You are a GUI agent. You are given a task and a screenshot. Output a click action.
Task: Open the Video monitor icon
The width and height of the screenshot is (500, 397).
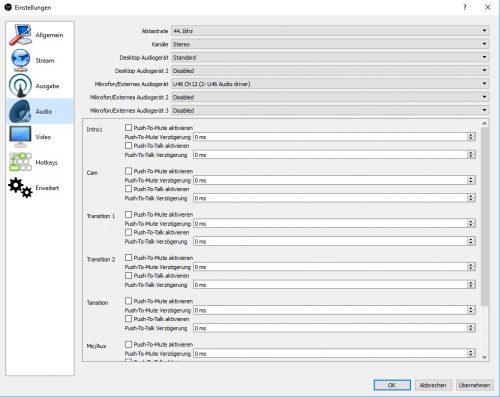[20, 137]
